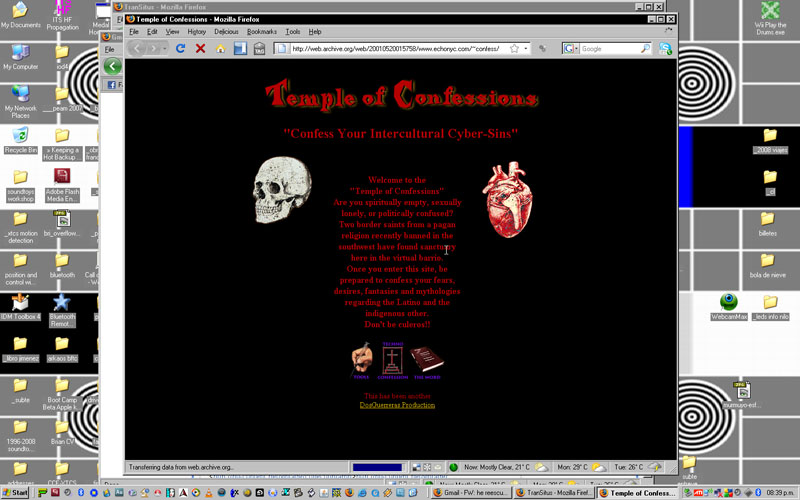
Task: Expand the URL history dropdown arrow
Action: pos(526,48)
